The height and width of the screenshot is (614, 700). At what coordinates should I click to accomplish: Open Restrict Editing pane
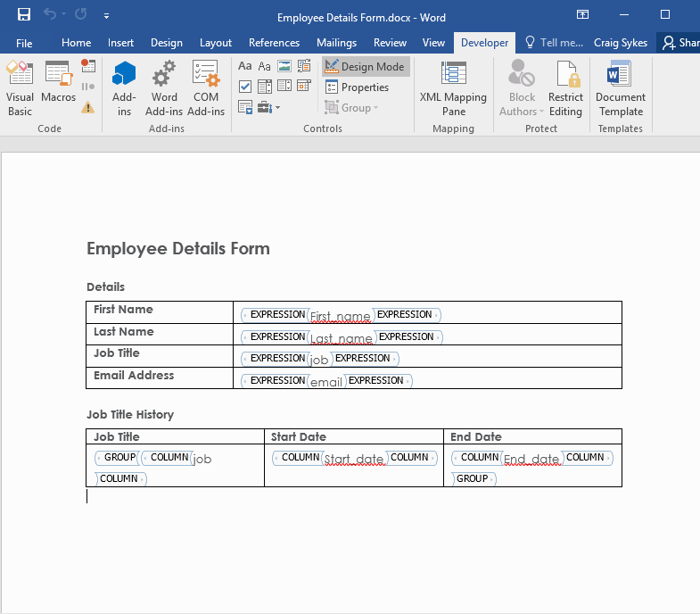point(565,88)
